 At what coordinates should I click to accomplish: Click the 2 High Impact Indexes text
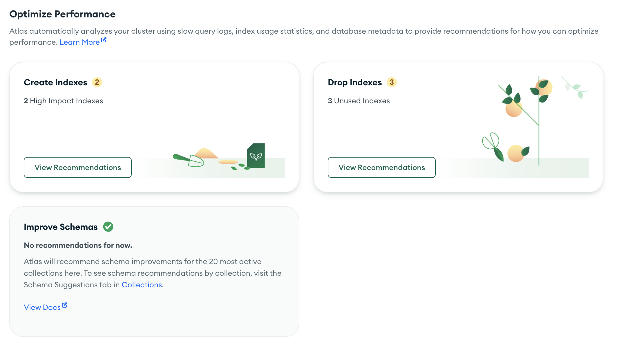click(63, 101)
